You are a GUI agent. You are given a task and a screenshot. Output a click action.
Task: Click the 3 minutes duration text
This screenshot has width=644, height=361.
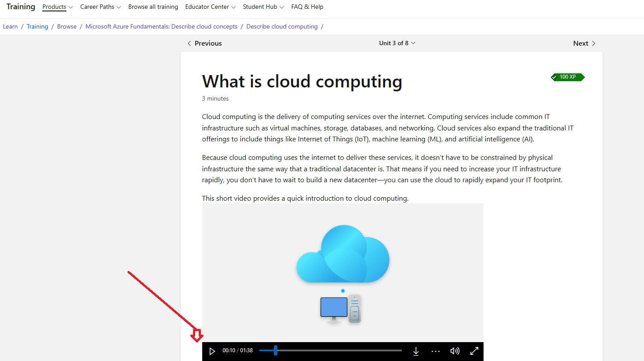point(215,99)
